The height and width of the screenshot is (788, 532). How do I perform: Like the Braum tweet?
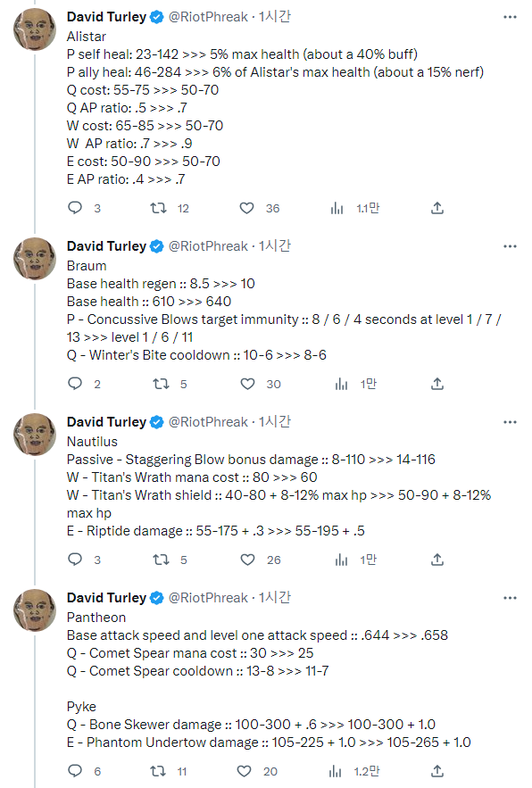tap(247, 384)
